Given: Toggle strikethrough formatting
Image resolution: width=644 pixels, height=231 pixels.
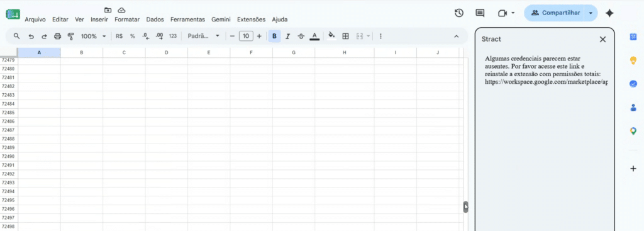Looking at the screenshot, I should tap(301, 36).
